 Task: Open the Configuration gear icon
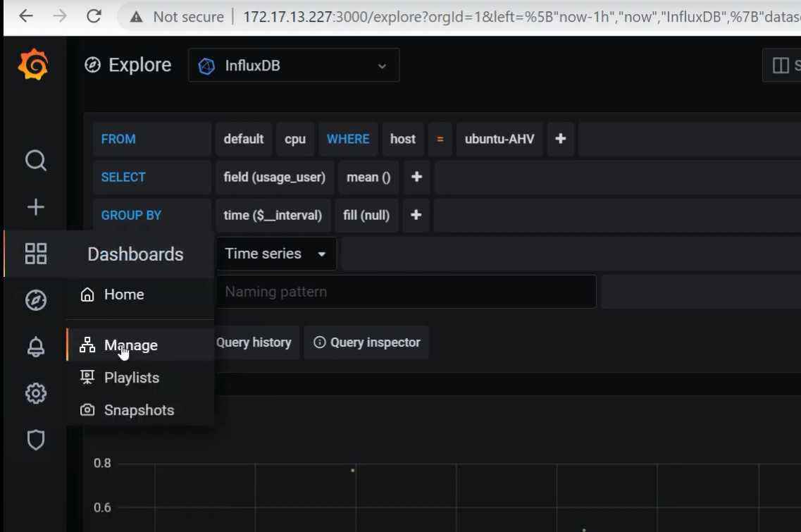coord(36,393)
